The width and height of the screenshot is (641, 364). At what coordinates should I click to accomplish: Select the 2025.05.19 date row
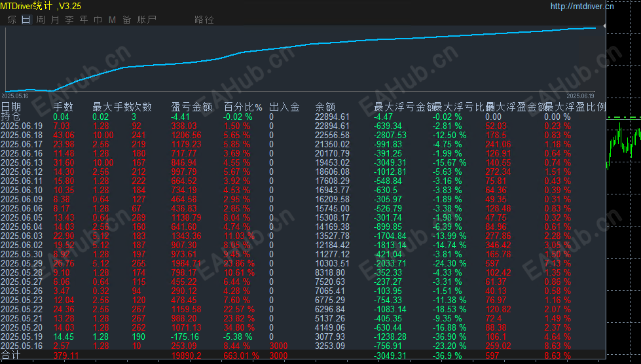tap(22, 337)
